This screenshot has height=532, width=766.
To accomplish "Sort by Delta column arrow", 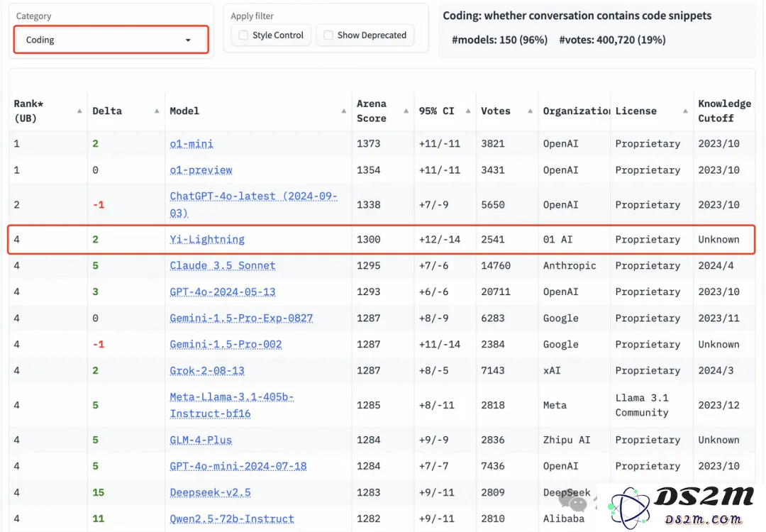I will [x=157, y=111].
